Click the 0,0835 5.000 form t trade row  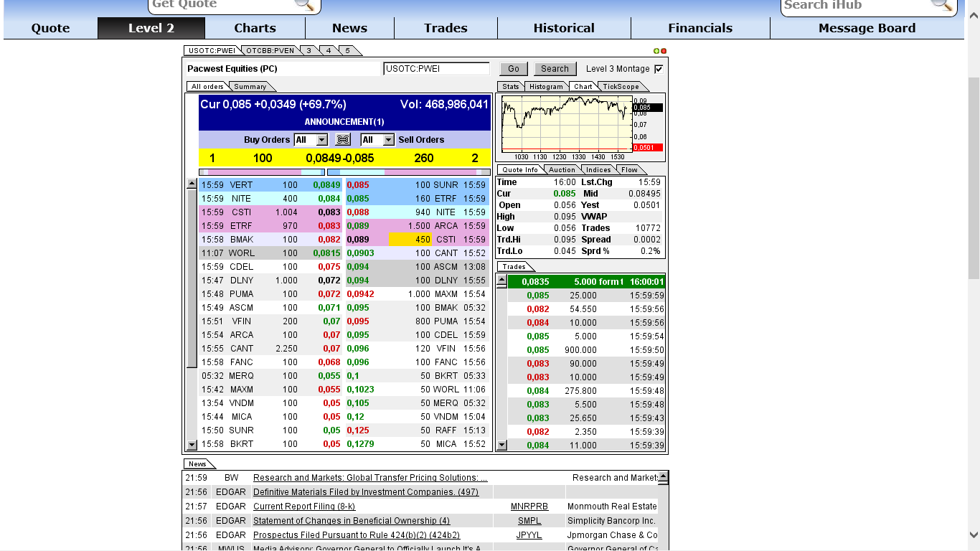(x=587, y=282)
